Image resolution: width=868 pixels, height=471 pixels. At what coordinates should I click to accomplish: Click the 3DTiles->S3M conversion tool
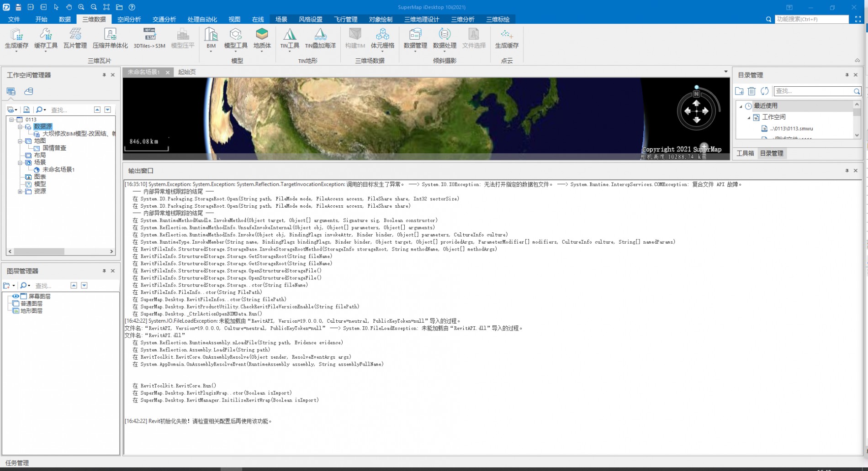click(149, 39)
